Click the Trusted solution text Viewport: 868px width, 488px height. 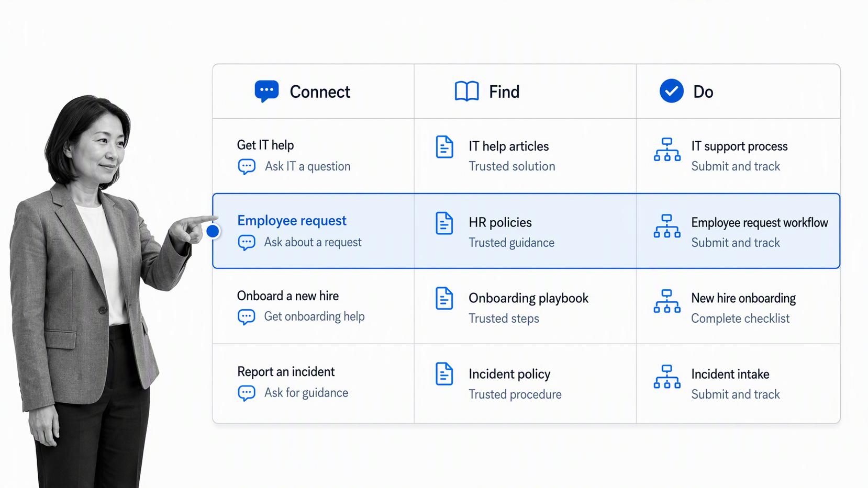[512, 166]
